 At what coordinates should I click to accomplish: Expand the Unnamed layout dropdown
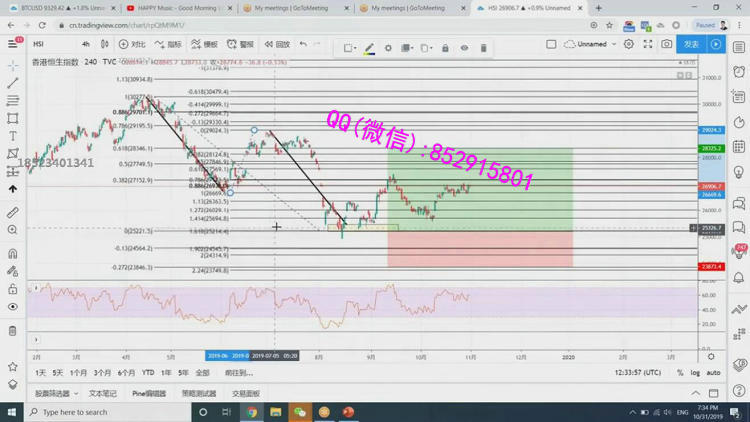[x=614, y=44]
